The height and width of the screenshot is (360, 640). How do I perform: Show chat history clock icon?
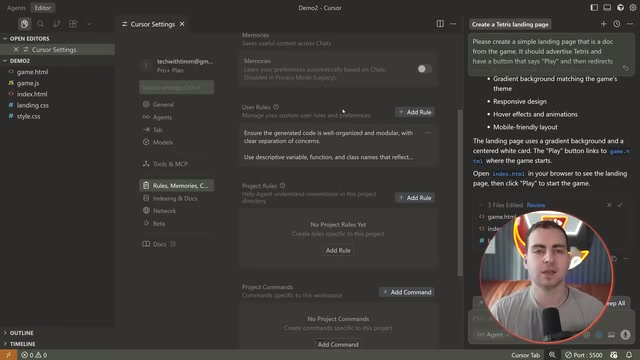coord(617,24)
